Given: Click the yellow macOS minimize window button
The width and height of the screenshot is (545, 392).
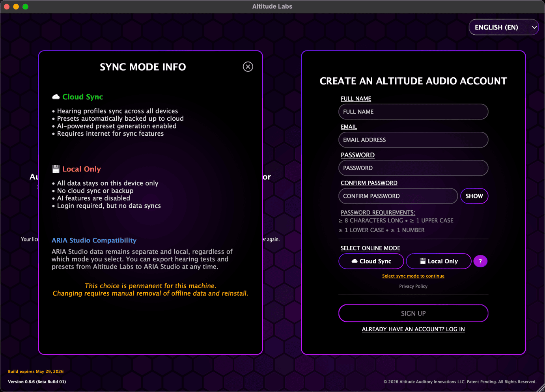Looking at the screenshot, I should click(x=16, y=7).
